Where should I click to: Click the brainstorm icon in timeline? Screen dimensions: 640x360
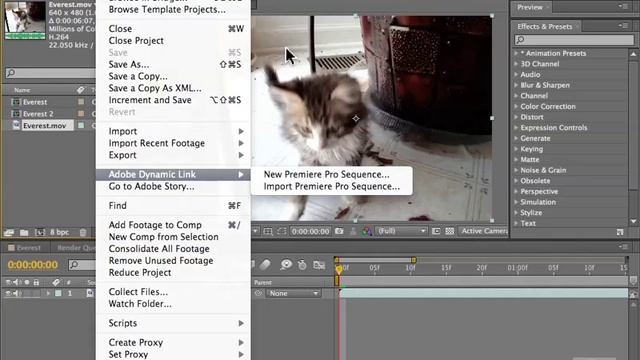click(286, 264)
